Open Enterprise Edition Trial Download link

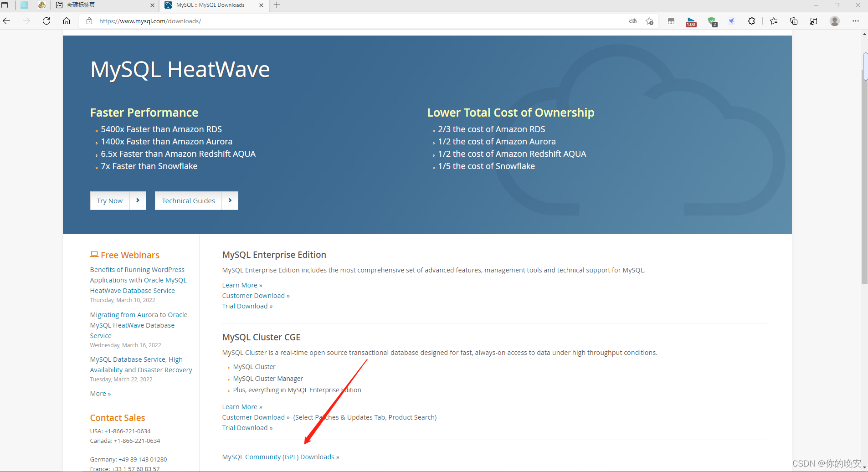click(x=247, y=306)
